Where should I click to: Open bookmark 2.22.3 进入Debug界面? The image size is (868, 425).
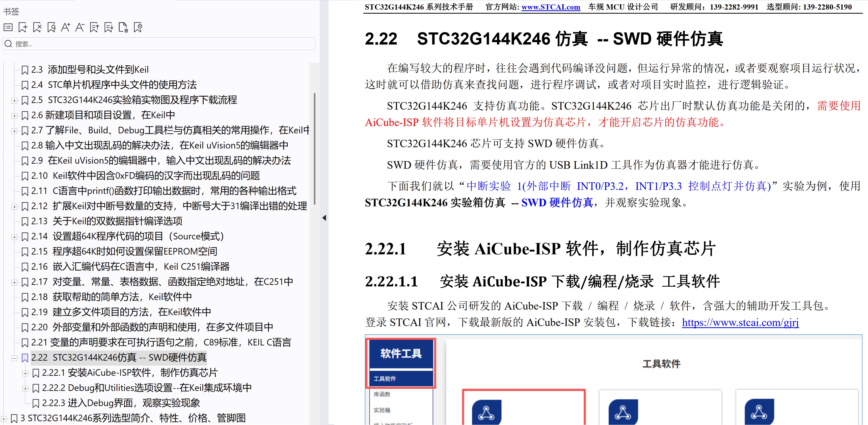121,403
